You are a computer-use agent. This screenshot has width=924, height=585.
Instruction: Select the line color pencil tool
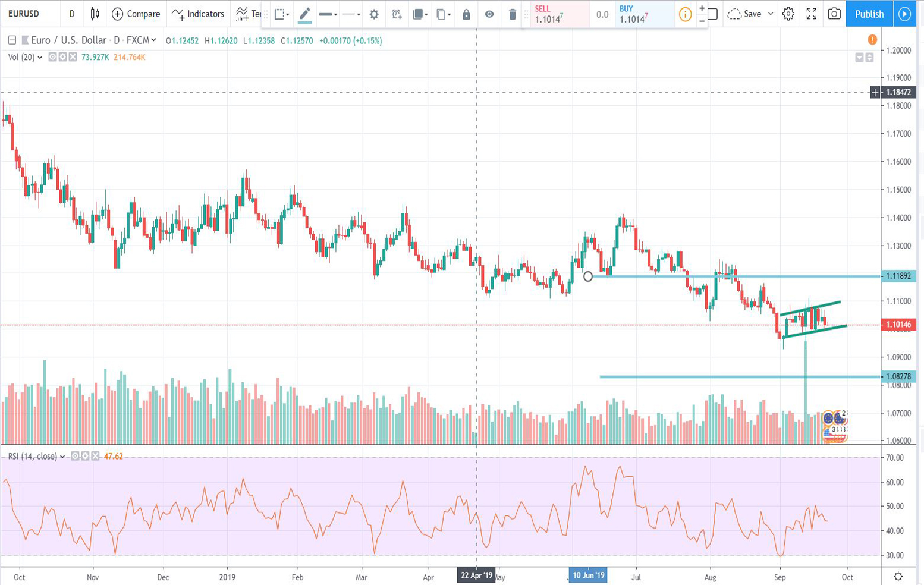304,14
